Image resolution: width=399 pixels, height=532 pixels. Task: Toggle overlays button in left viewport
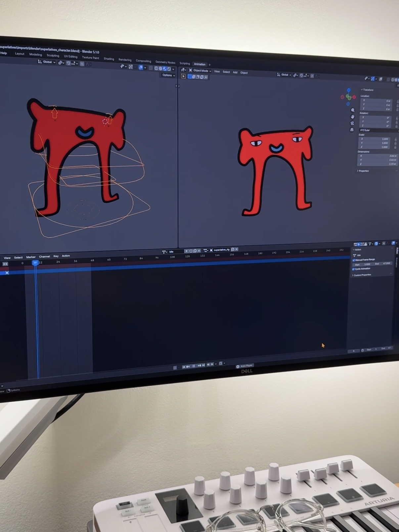click(141, 67)
